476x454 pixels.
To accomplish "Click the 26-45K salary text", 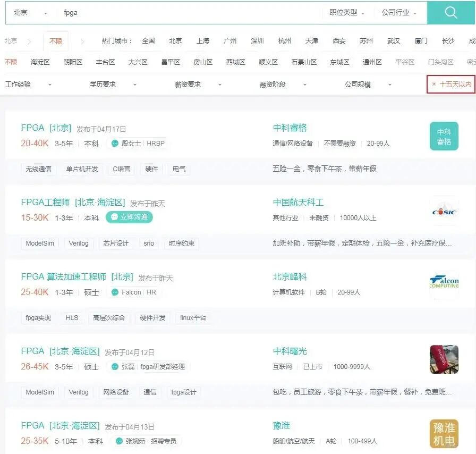I will 35,366.
